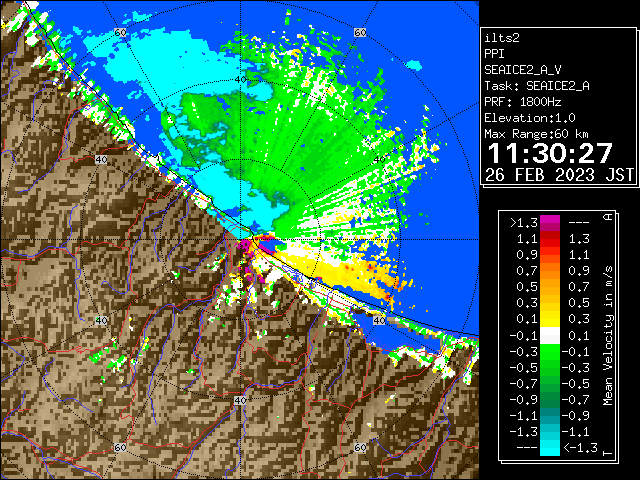Image resolution: width=640 pixels, height=480 pixels.
Task: Click the 60 km label in the southwest over land
Action: 120,447
